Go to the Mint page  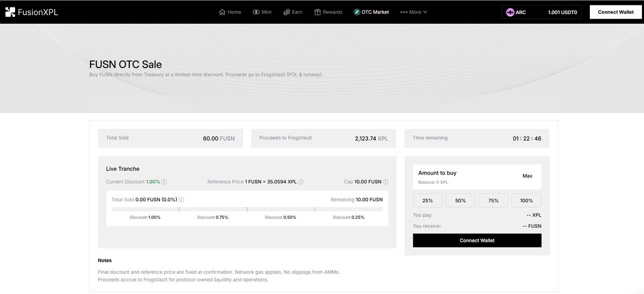click(x=262, y=12)
